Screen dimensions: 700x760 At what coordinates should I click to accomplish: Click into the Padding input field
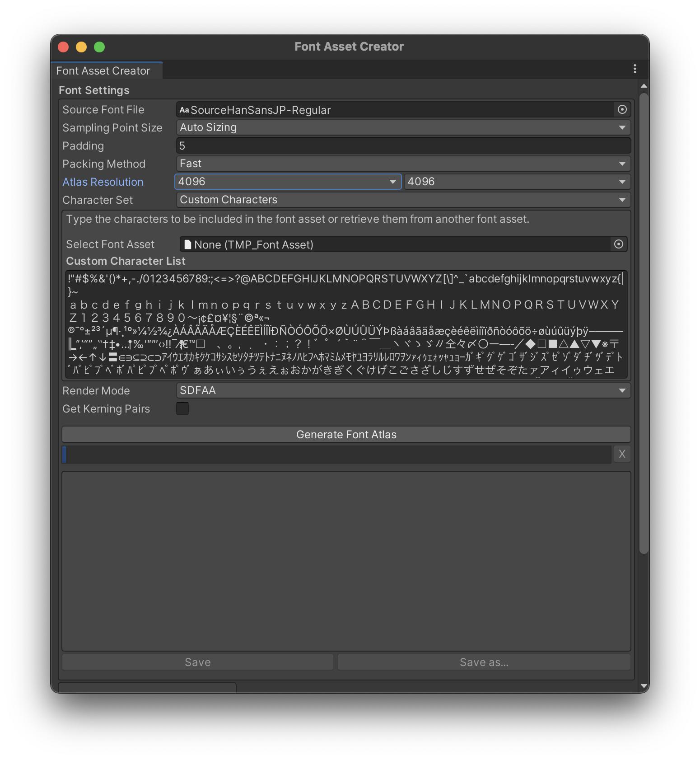point(403,145)
